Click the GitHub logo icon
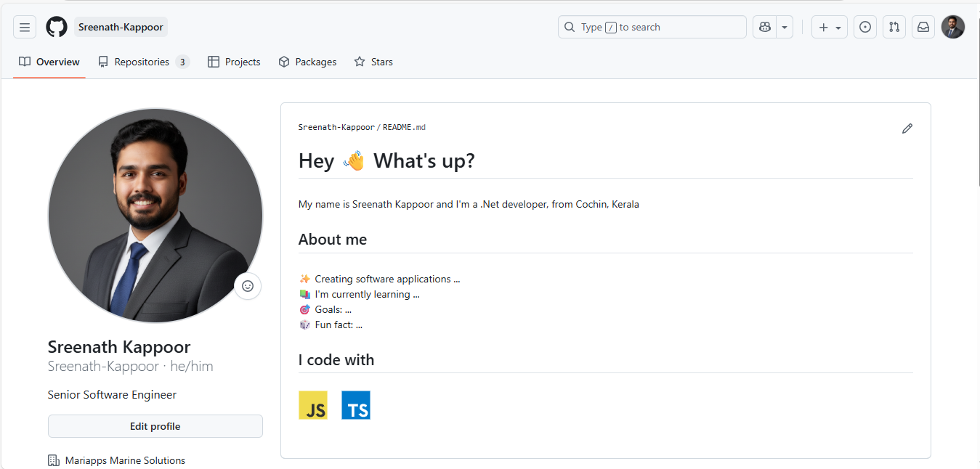The image size is (980, 469). coord(57,28)
